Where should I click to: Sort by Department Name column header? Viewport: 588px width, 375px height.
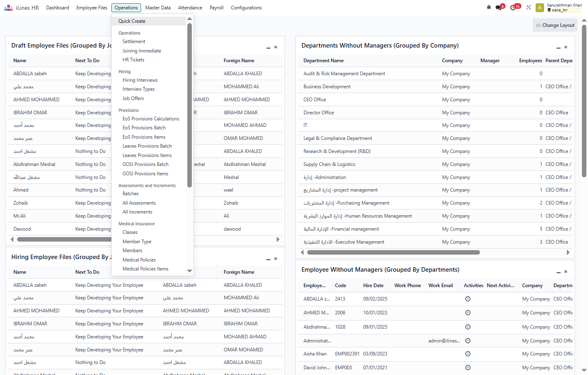click(x=323, y=61)
